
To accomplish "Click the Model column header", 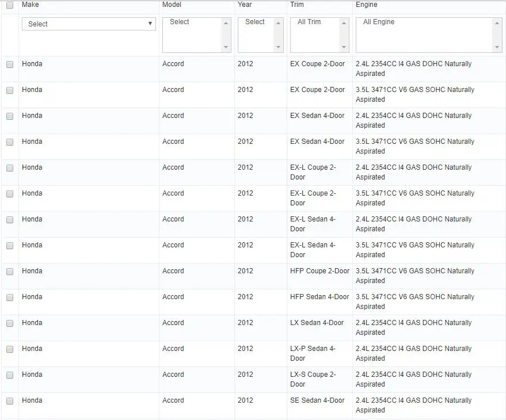I will tap(172, 5).
